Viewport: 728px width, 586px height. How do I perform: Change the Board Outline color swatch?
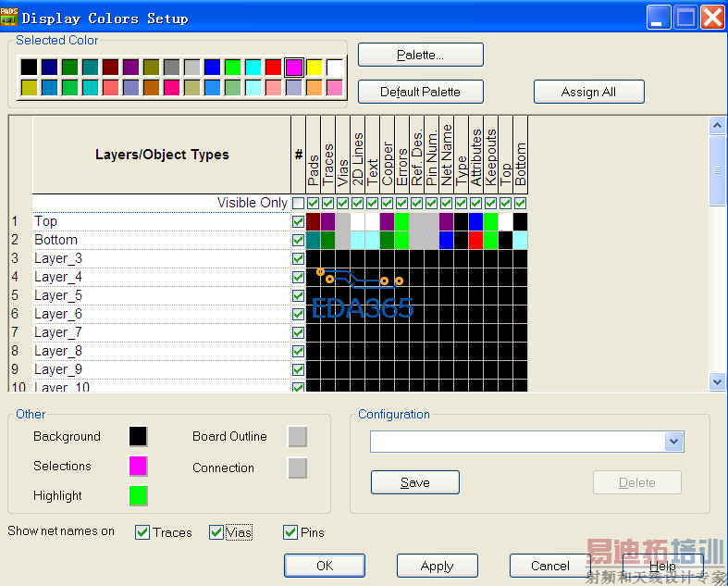pos(297,436)
